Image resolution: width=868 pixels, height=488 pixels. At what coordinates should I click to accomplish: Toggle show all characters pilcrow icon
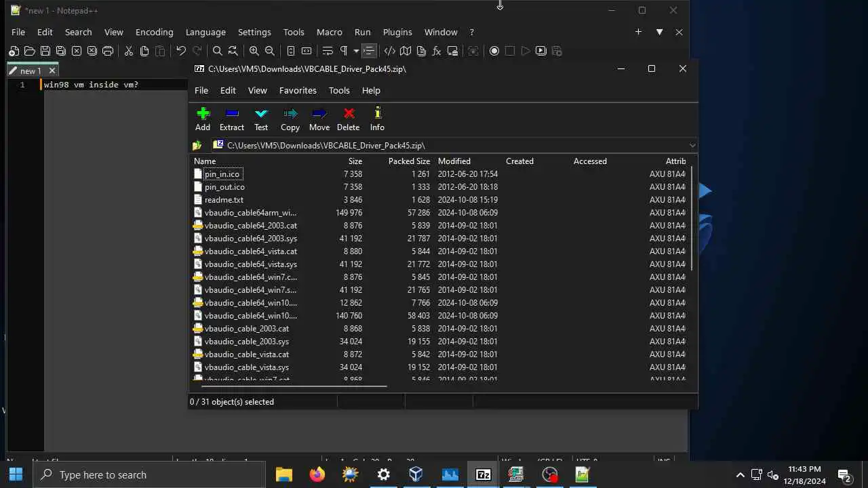pos(344,51)
